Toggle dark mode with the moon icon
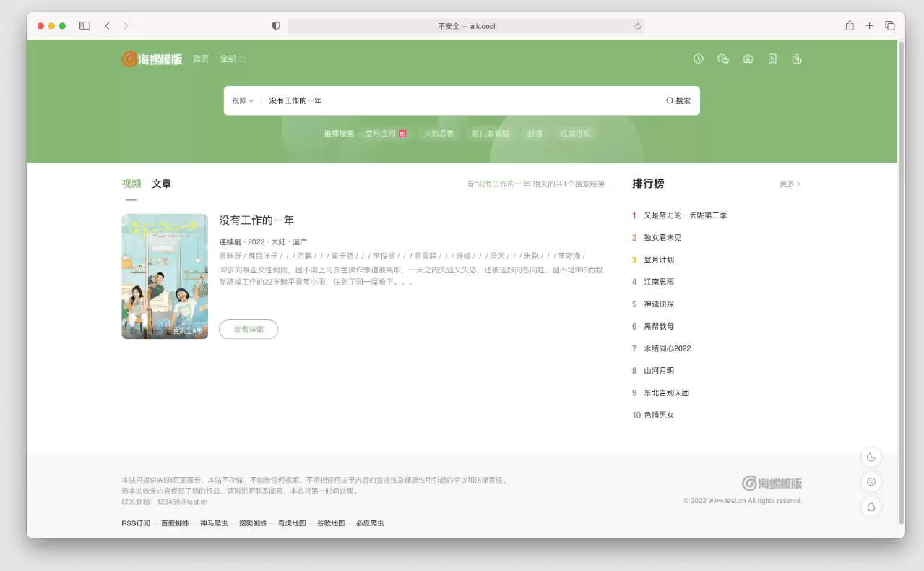Screen dimensions: 924x571 point(871,457)
